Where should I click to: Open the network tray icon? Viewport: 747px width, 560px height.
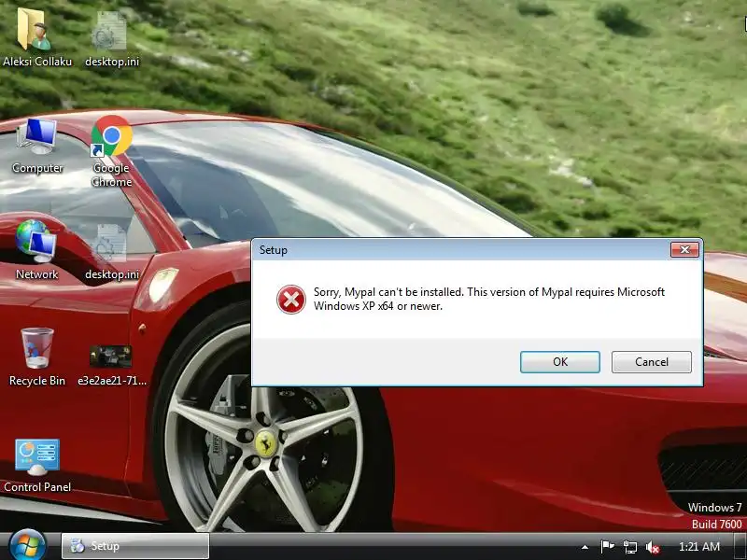tap(629, 547)
